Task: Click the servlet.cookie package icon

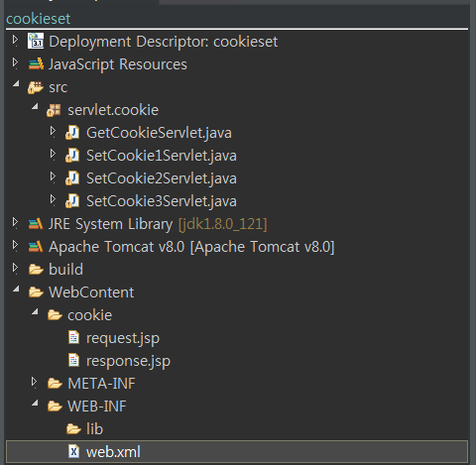Action: point(54,110)
